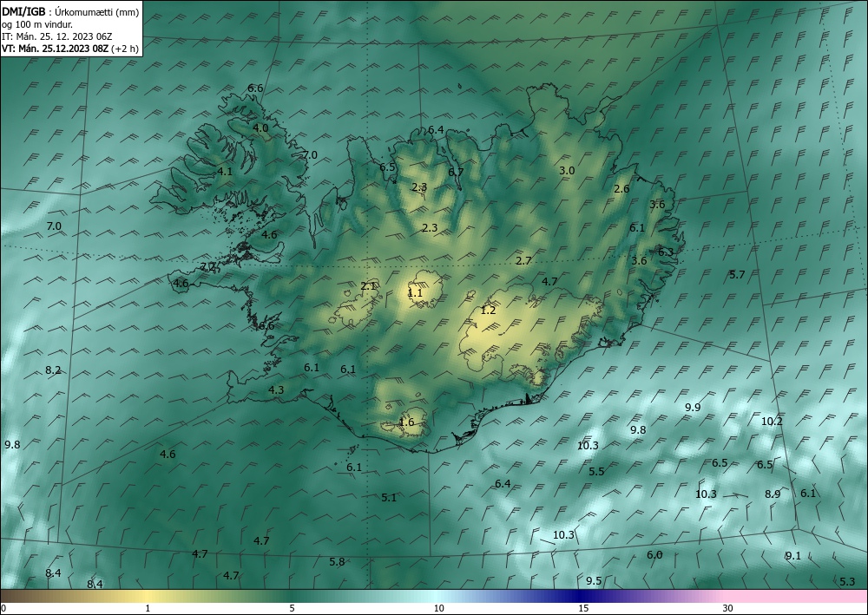This screenshot has height=615, width=868.
Task: Click the map value 7.2 near Snæfellsnes
Action: [207, 266]
